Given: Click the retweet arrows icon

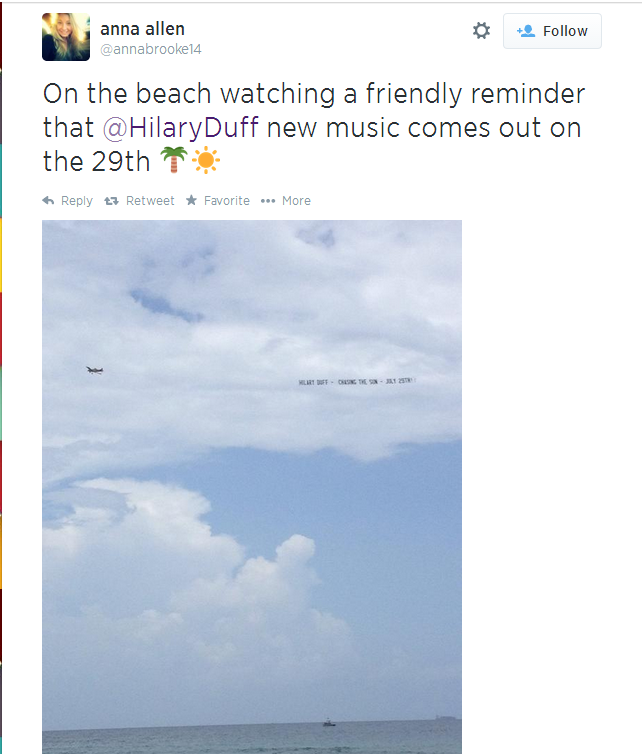Looking at the screenshot, I should tap(112, 201).
